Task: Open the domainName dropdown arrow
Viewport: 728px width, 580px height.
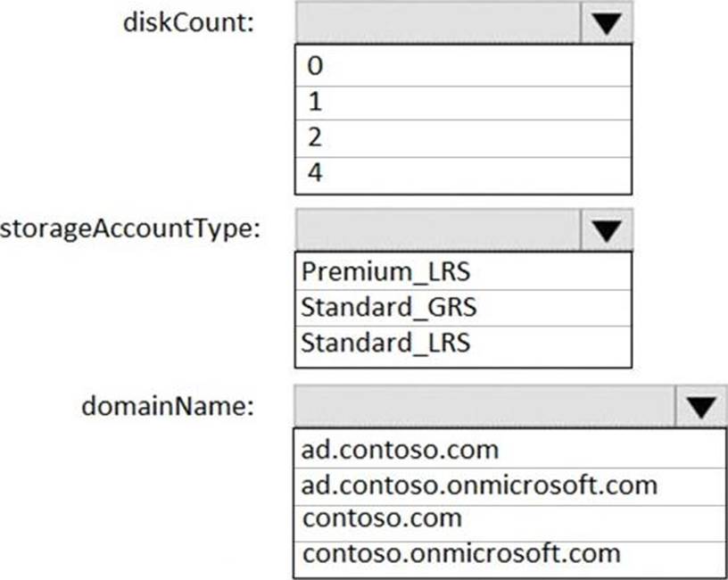Action: point(700,408)
